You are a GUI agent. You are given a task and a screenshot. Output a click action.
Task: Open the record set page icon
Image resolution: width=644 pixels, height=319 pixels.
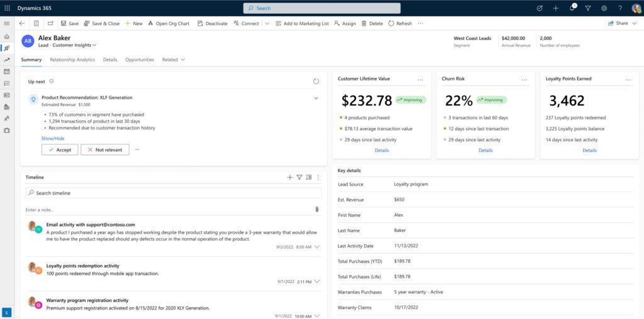[x=36, y=23]
